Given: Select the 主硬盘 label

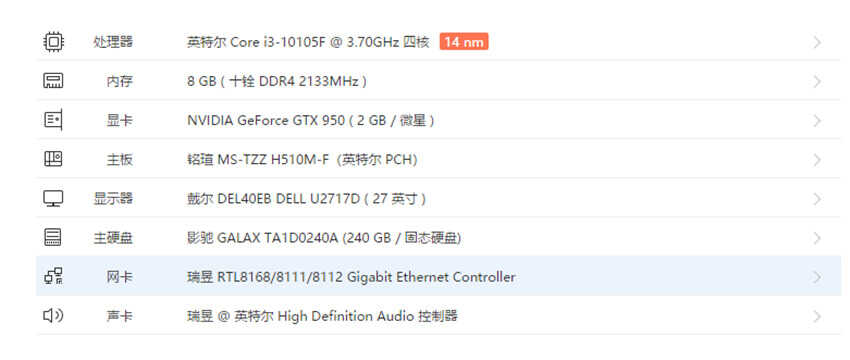Looking at the screenshot, I should [113, 237].
